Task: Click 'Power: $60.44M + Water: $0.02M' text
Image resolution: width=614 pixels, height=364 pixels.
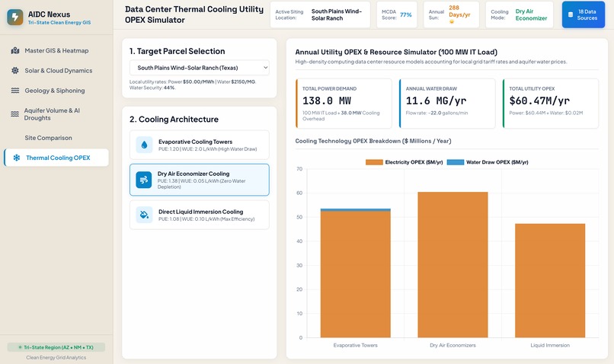Action: 546,113
